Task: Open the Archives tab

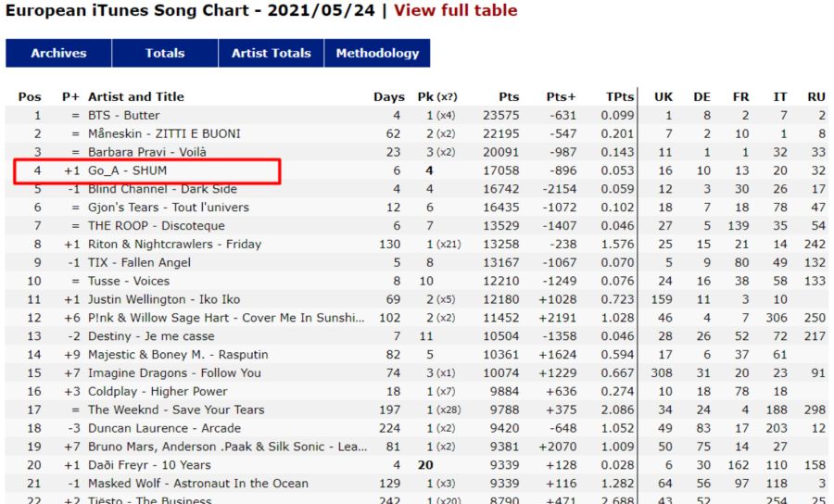Action: pyautogui.click(x=58, y=53)
